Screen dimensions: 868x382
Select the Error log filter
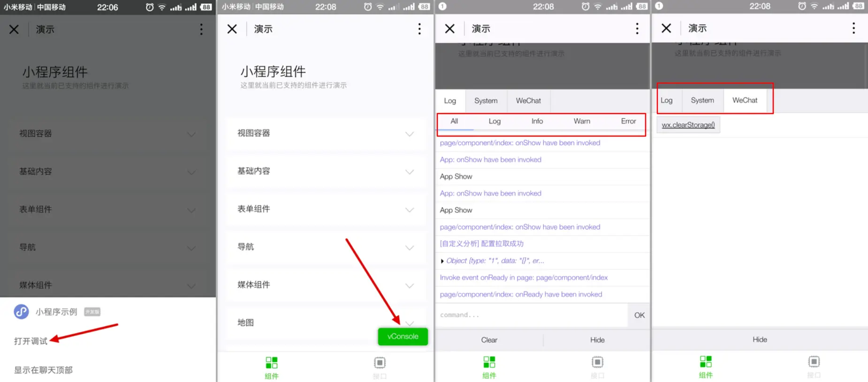click(628, 121)
